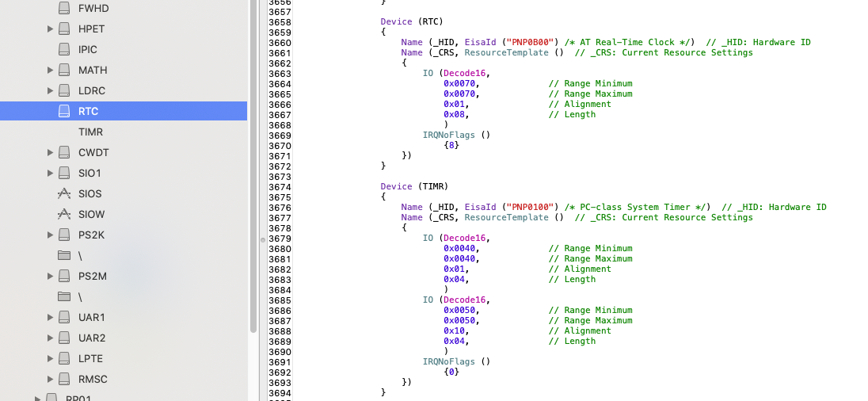Click the HPET device icon
The image size is (868, 401).
coord(65,29)
